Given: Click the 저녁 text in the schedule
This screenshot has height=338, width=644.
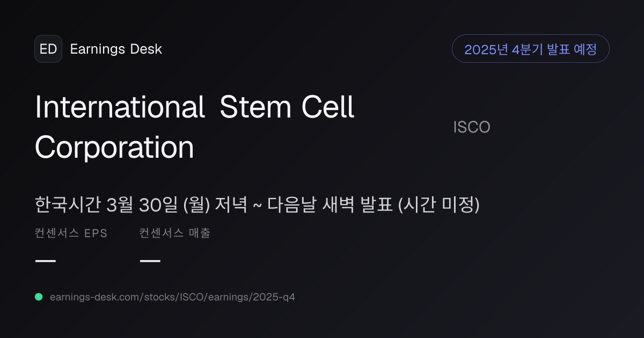Looking at the screenshot, I should pos(231,204).
